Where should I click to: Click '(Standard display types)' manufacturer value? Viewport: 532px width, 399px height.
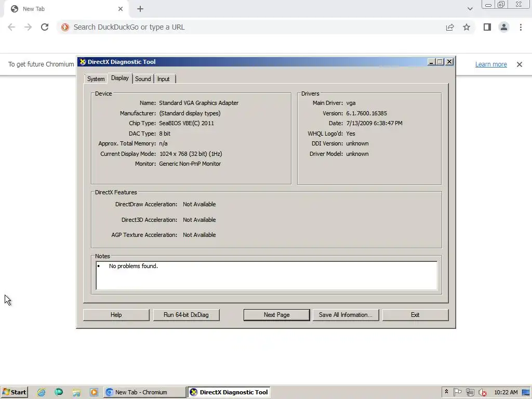[190, 113]
